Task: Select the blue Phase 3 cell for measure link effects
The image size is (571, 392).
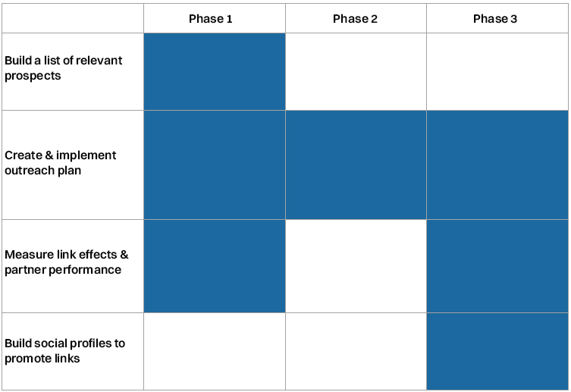Action: click(497, 266)
